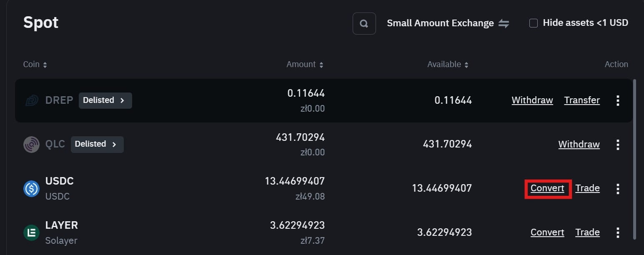Expand the QLC Delisted badge

click(97, 144)
